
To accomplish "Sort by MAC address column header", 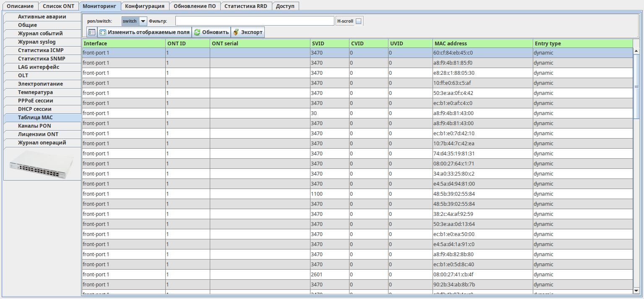I will pos(482,43).
